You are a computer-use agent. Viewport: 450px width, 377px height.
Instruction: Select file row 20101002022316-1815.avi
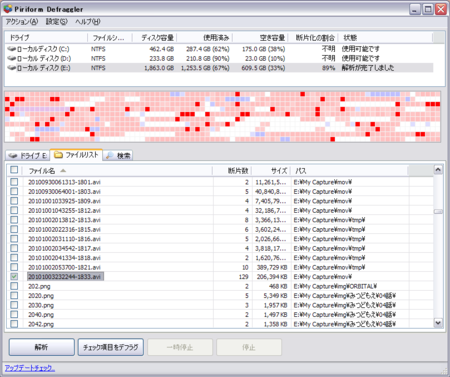click(220, 229)
